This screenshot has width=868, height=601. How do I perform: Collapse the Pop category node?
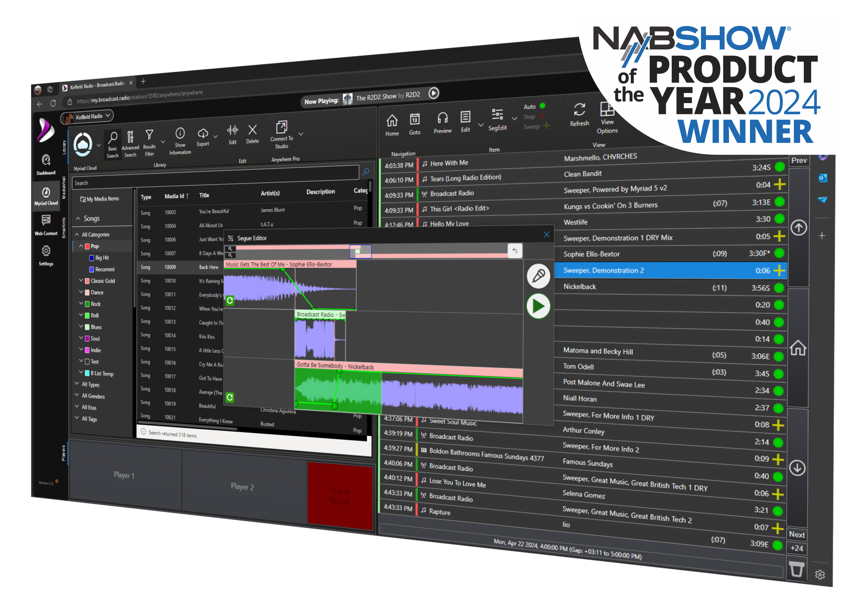(81, 246)
